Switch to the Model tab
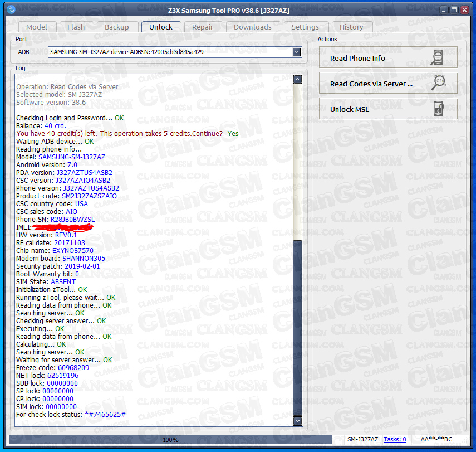 pos(37,27)
